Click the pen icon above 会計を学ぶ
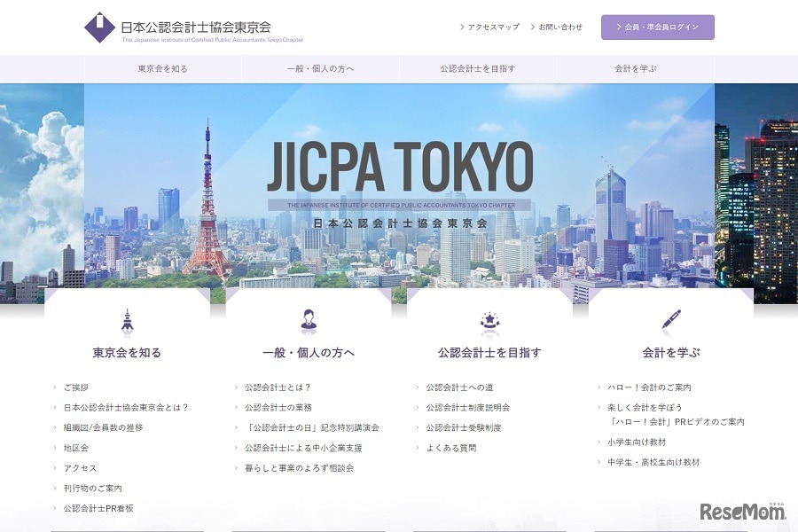 pos(673,320)
